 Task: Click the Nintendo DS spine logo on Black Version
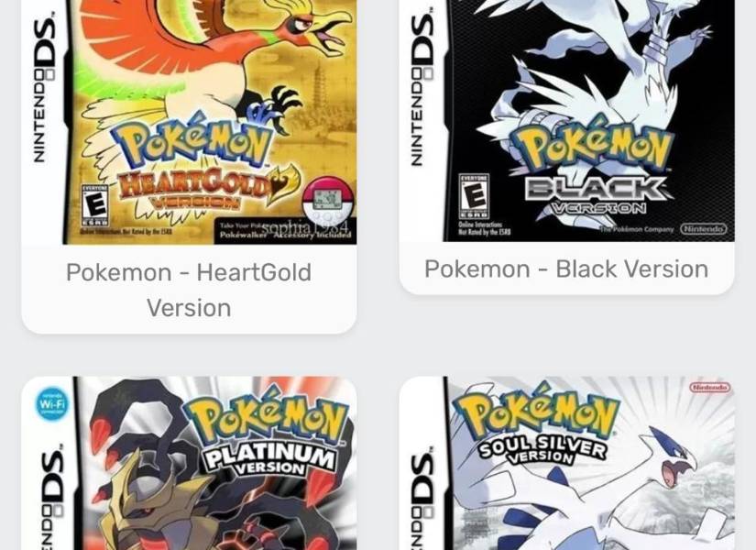[x=422, y=89]
